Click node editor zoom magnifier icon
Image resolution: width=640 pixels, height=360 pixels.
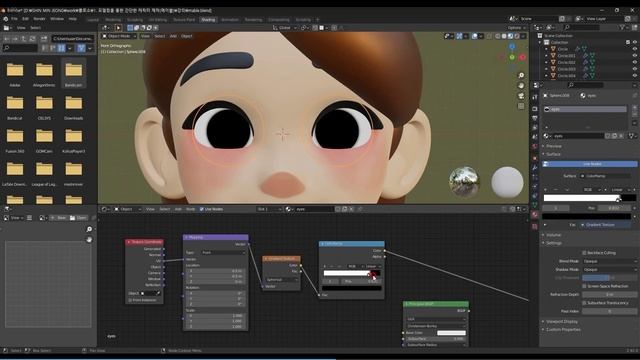[x=89, y=229]
